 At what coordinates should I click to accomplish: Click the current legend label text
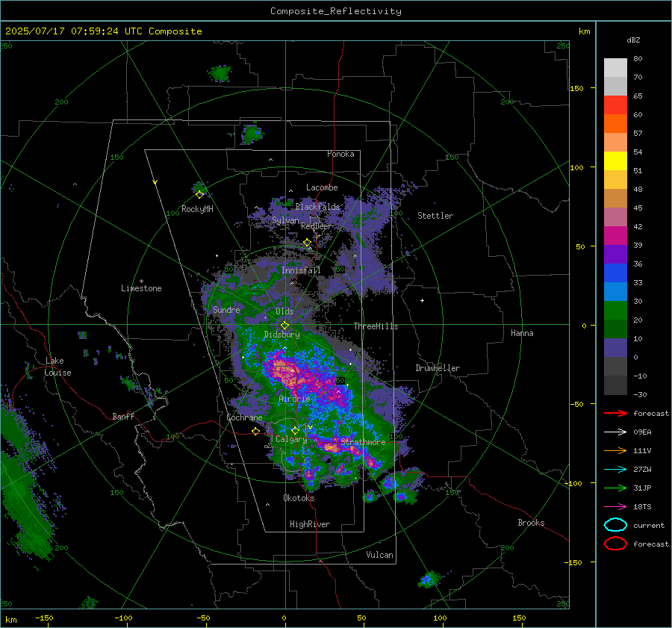tap(649, 525)
